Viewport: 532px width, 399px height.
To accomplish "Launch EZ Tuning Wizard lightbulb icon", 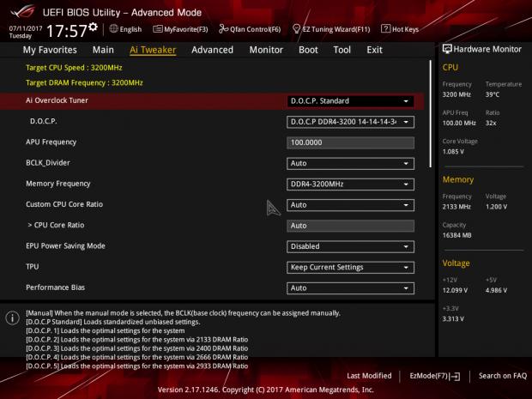I will pos(296,29).
